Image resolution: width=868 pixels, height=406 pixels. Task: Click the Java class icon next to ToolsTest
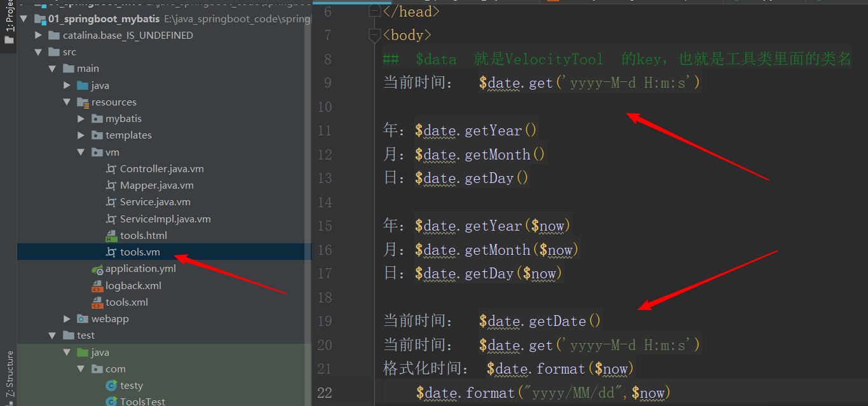111,401
